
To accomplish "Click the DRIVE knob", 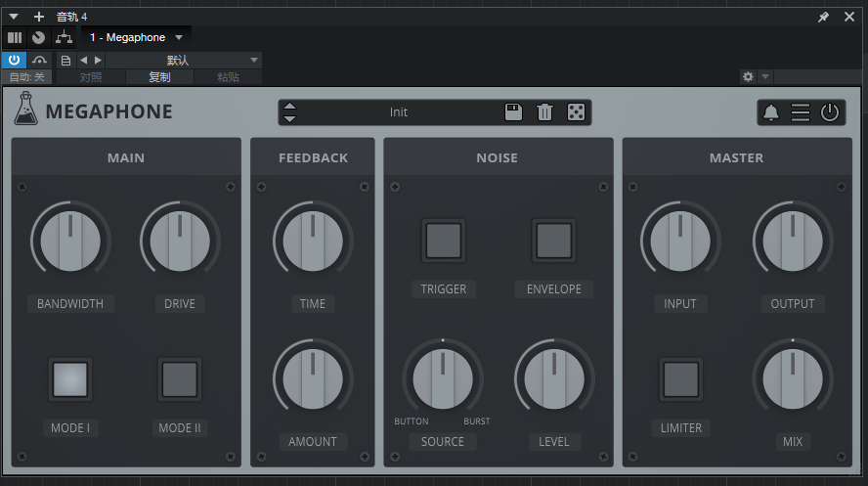I will tap(180, 241).
